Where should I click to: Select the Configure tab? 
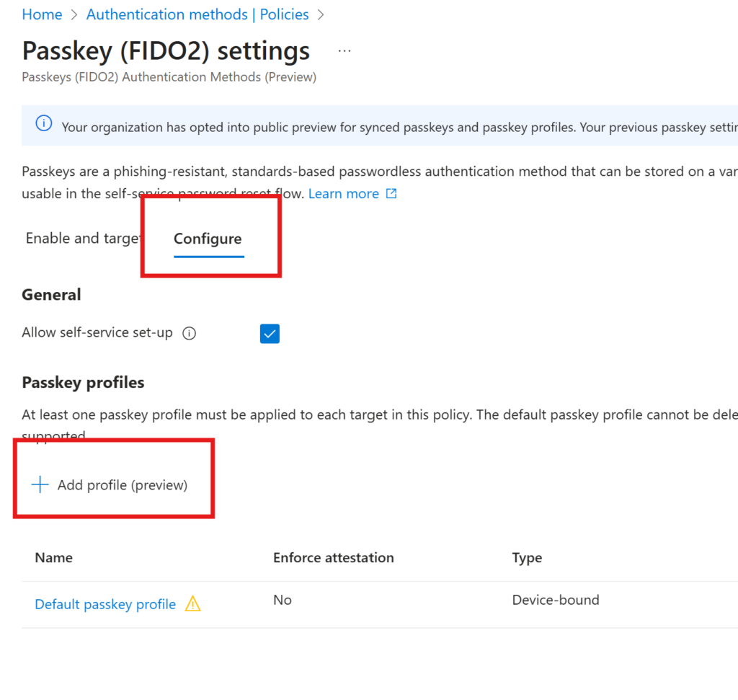[x=208, y=239]
